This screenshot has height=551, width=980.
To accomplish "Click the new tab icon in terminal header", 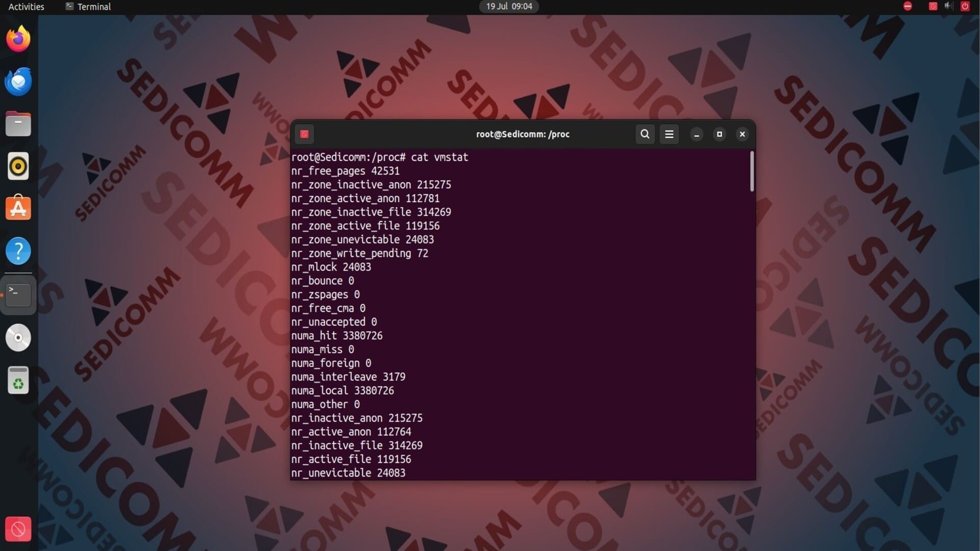I will [304, 134].
